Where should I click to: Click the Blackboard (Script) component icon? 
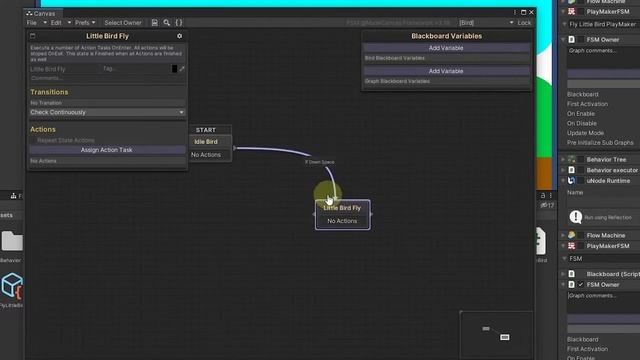pos(572,274)
